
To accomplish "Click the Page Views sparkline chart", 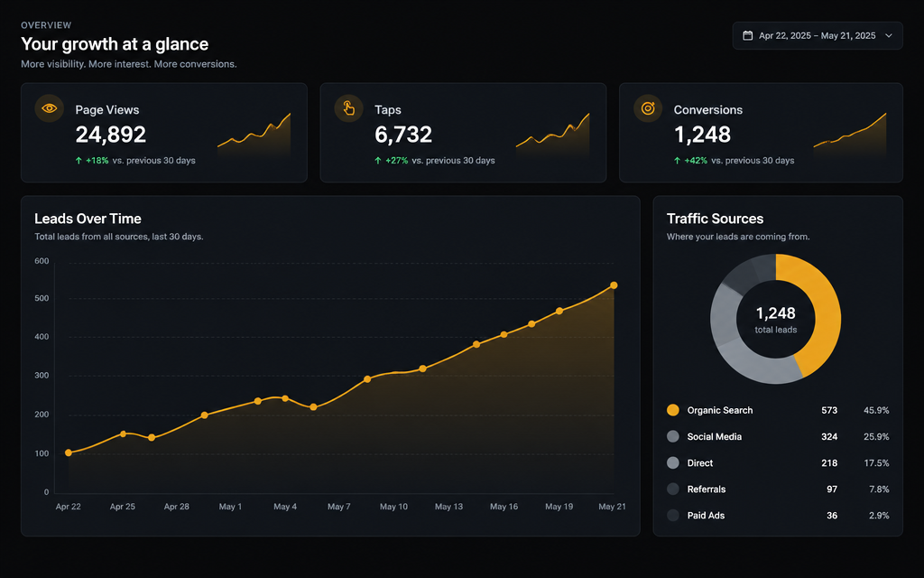I will 254,135.
